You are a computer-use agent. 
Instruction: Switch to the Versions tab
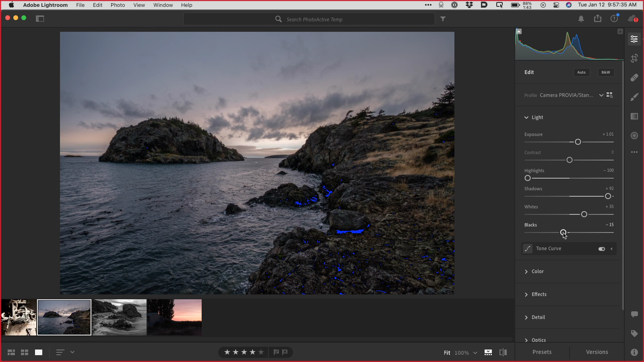pos(597,352)
